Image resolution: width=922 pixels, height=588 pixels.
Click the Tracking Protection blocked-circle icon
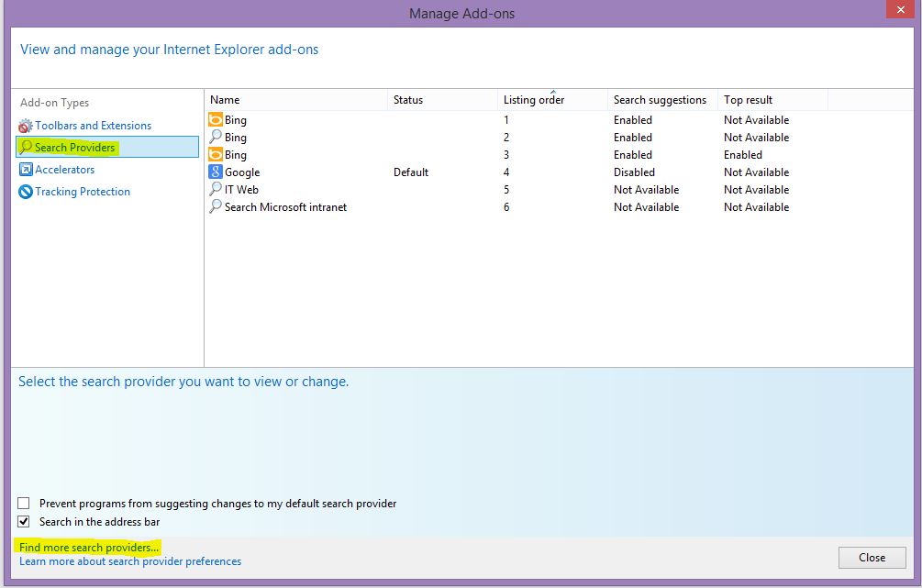pos(26,192)
